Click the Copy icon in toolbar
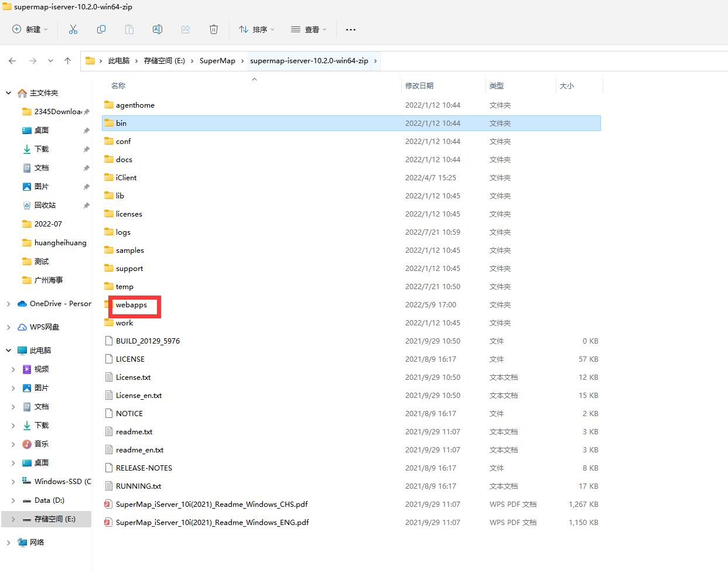The image size is (728, 573). 101,29
